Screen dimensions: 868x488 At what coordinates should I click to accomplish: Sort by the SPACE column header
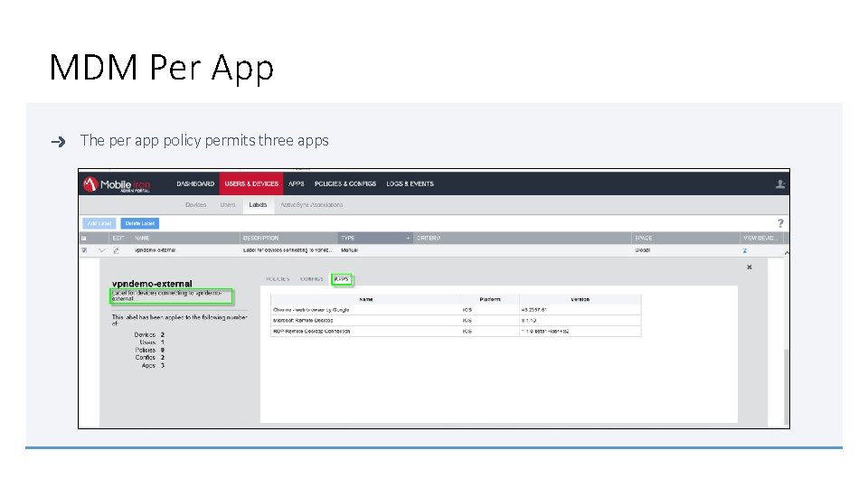click(x=644, y=238)
